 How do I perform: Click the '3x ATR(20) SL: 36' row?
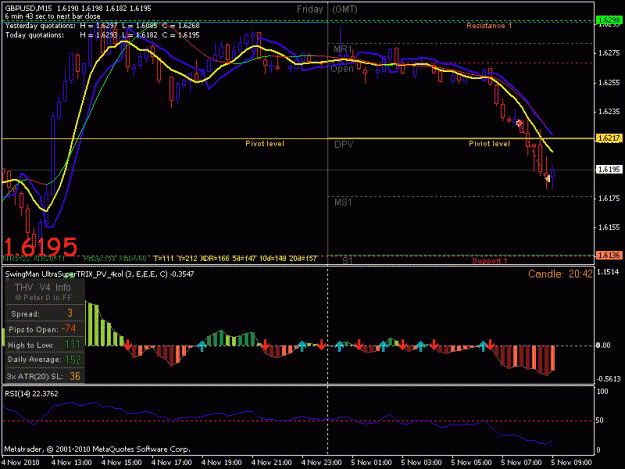[x=45, y=376]
